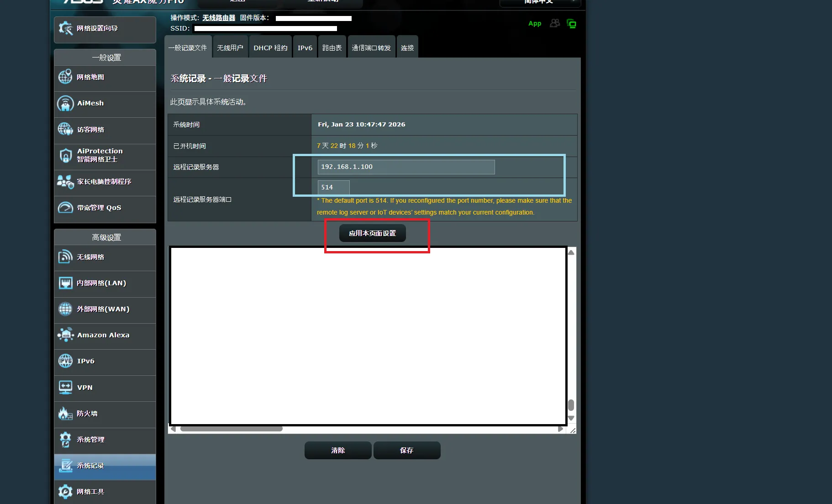Open the Parental Controls (家长电脑控制程序) icon

point(65,182)
